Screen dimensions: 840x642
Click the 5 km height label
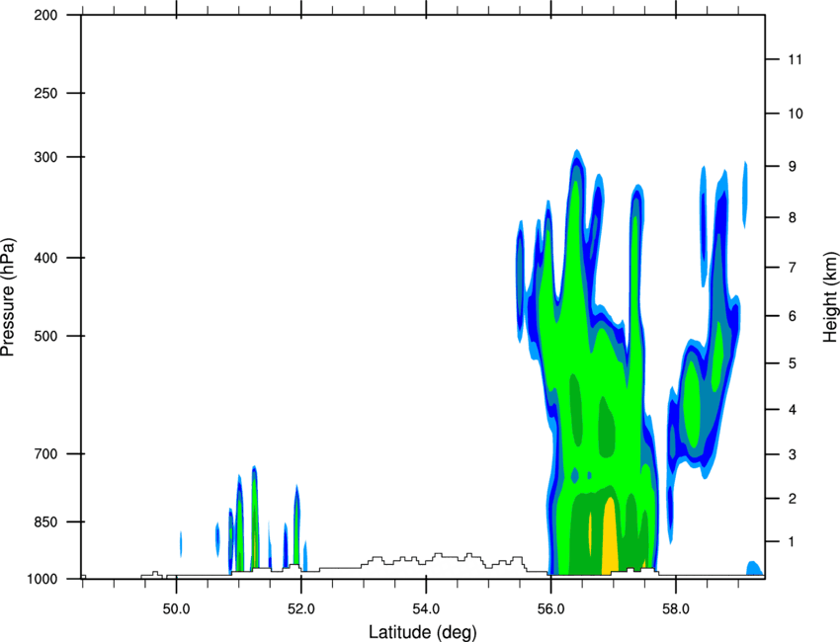tap(793, 363)
